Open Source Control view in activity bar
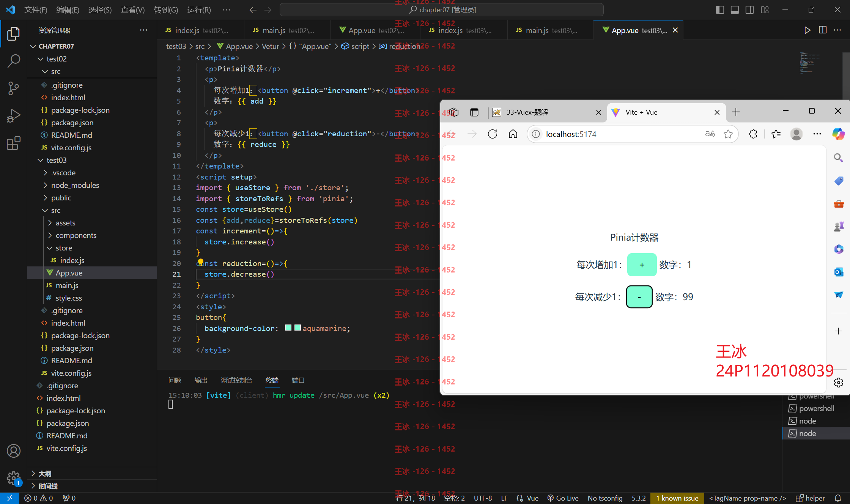 coord(13,88)
